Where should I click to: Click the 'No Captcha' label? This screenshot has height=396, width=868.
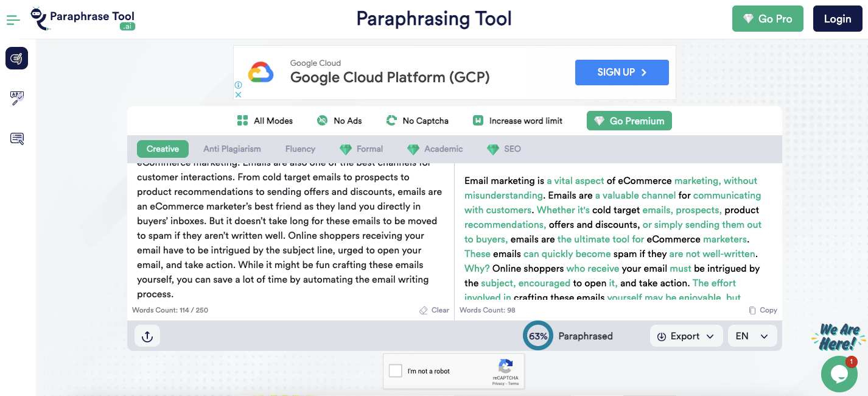pos(425,121)
